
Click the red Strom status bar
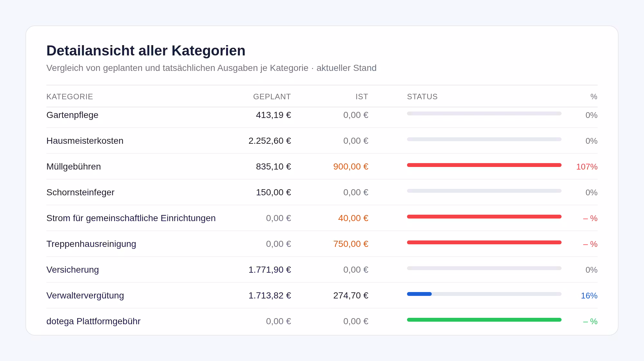point(484,217)
